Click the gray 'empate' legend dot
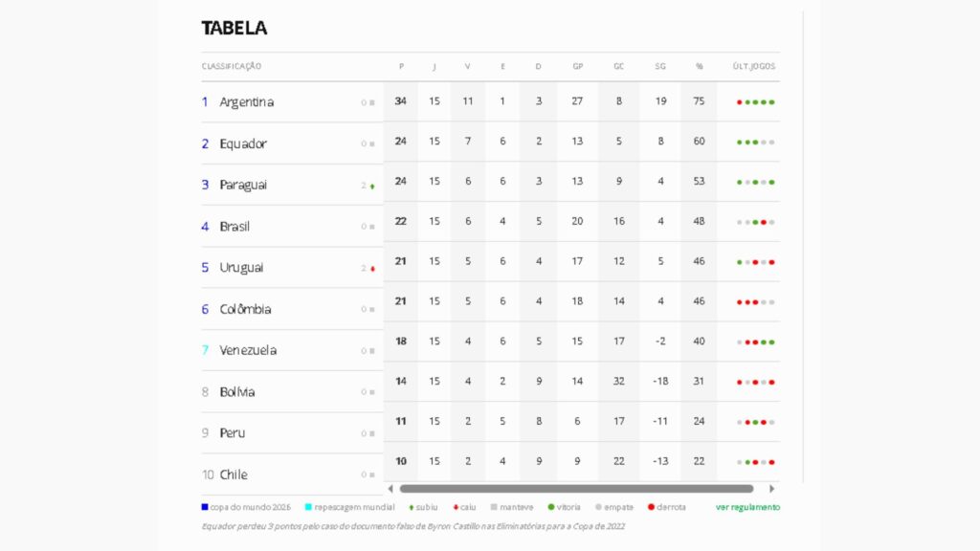The width and height of the screenshot is (980, 551). point(598,507)
